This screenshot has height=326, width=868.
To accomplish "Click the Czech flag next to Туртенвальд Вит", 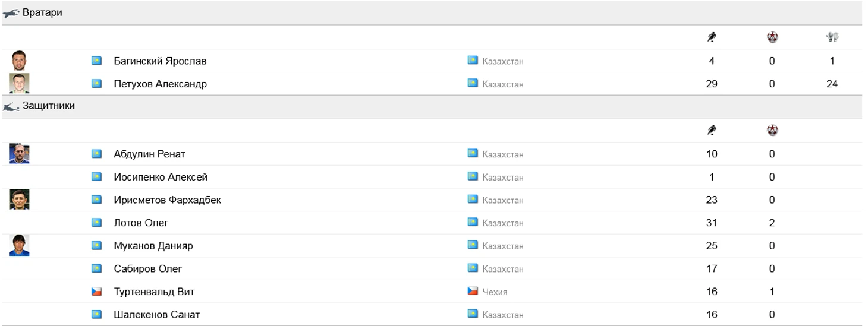I will tap(96, 292).
